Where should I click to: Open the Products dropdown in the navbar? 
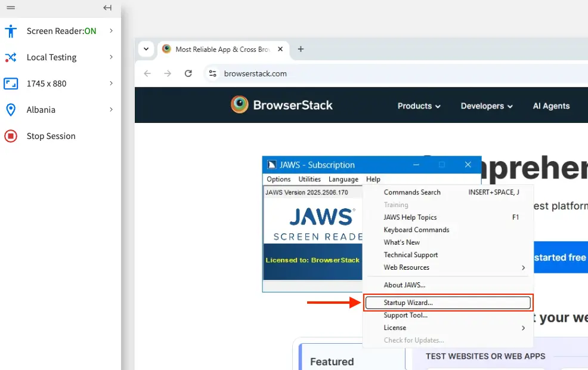tap(419, 106)
